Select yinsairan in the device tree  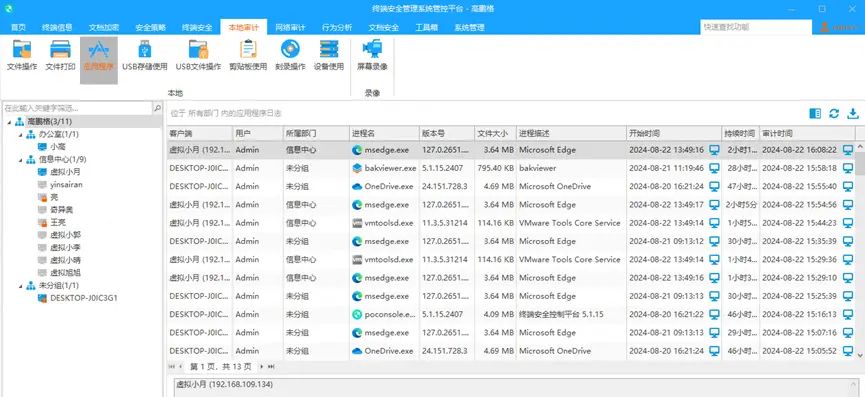coord(66,185)
